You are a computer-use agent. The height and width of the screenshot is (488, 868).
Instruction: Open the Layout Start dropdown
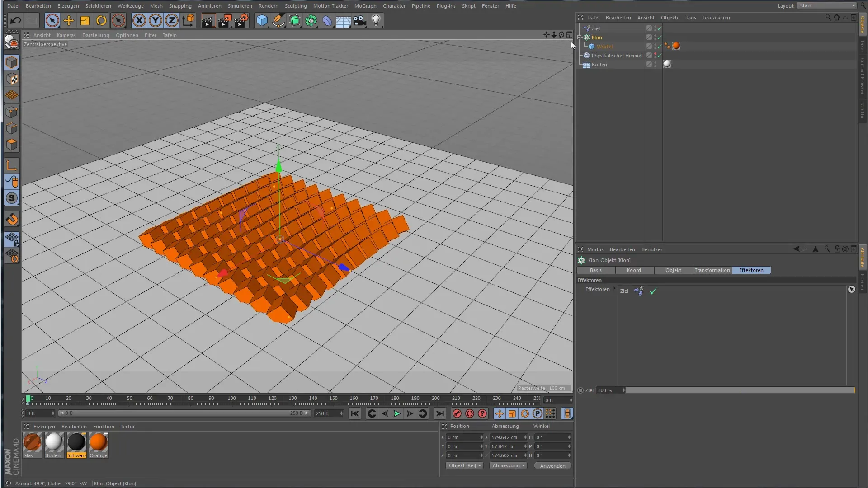[827, 5]
